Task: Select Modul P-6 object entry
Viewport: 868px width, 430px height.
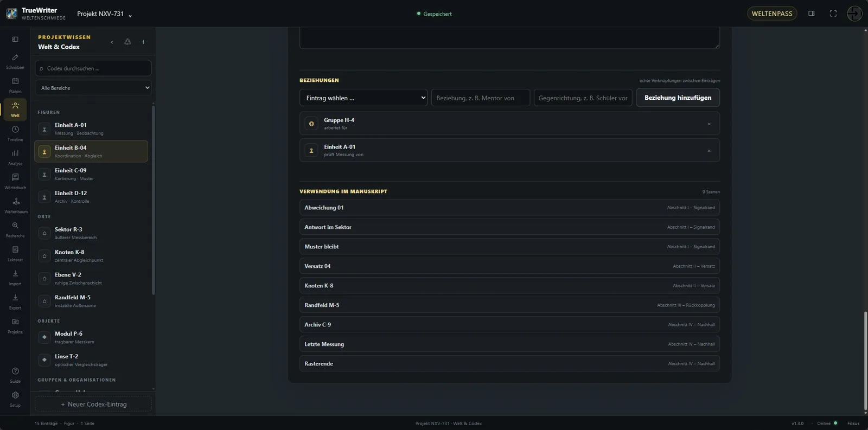Action: pos(91,337)
